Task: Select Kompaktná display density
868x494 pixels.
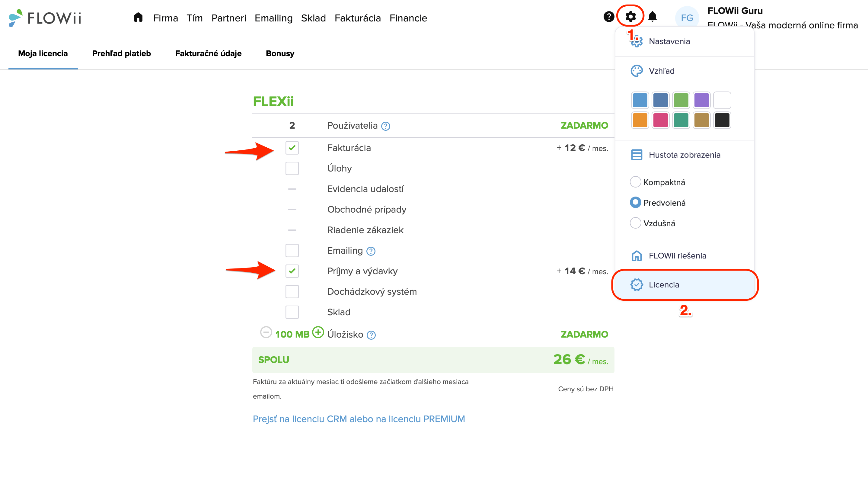Action: [635, 182]
